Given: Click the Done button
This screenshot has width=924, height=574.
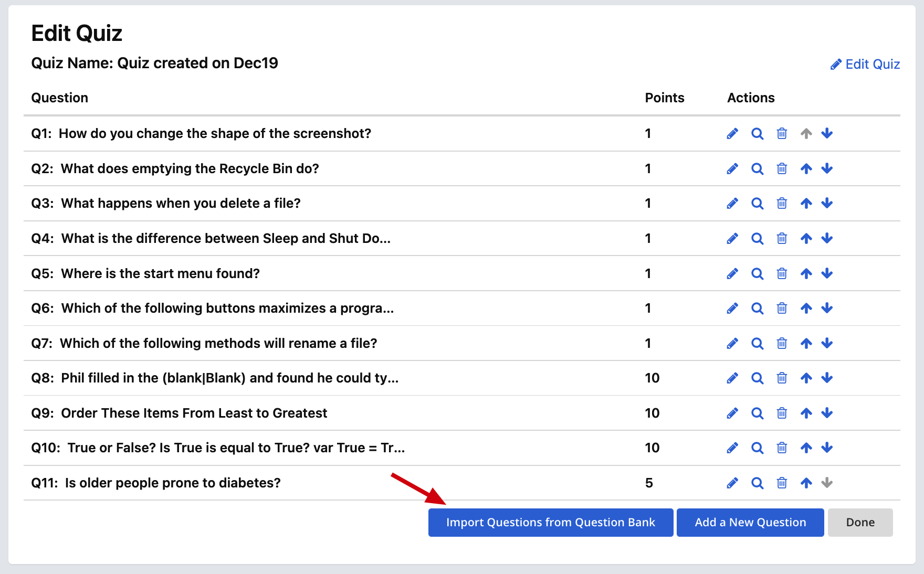Looking at the screenshot, I should tap(860, 523).
